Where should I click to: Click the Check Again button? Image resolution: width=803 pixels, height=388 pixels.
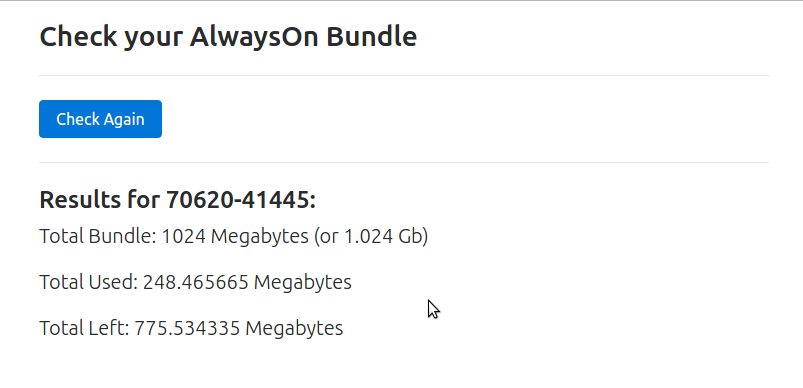[100, 119]
